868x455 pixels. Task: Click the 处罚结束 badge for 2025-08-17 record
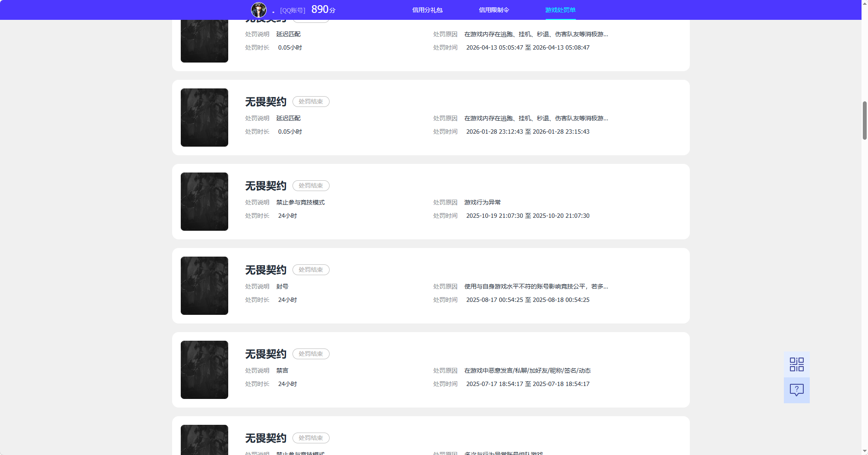(311, 270)
